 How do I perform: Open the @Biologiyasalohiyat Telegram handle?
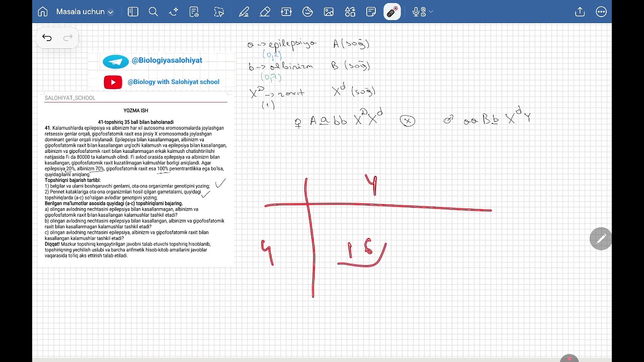[167, 60]
